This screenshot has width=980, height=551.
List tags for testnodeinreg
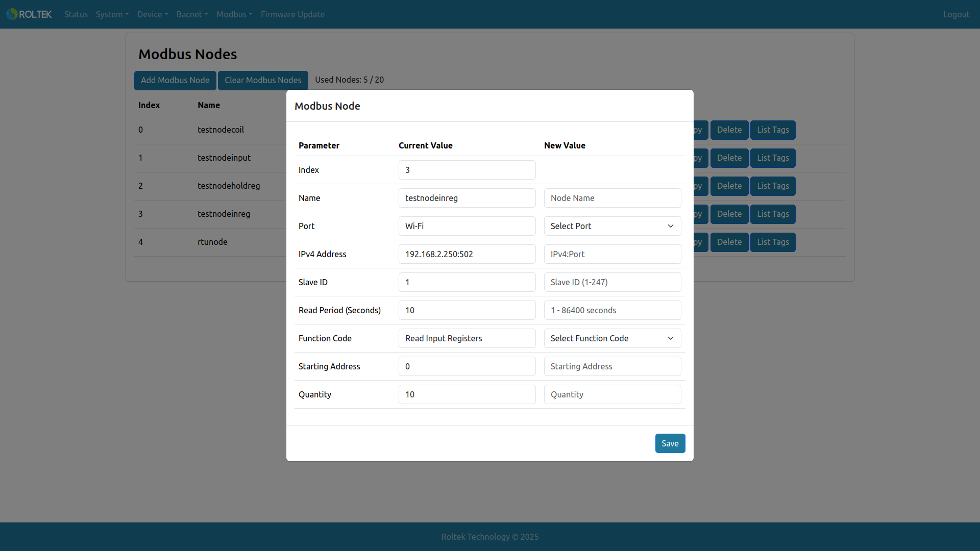tap(773, 214)
